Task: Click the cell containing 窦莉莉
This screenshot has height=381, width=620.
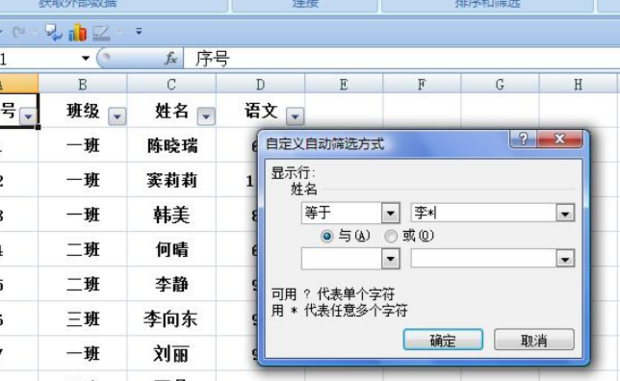Action: (171, 180)
